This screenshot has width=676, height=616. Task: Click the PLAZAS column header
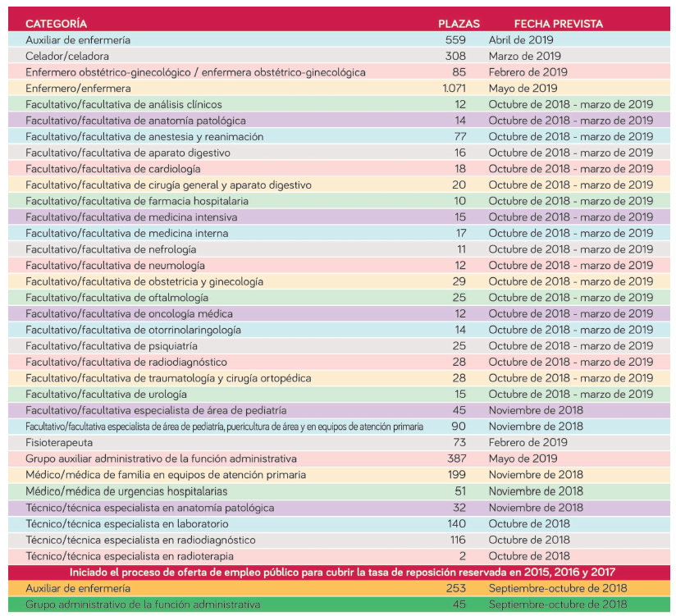(x=459, y=24)
